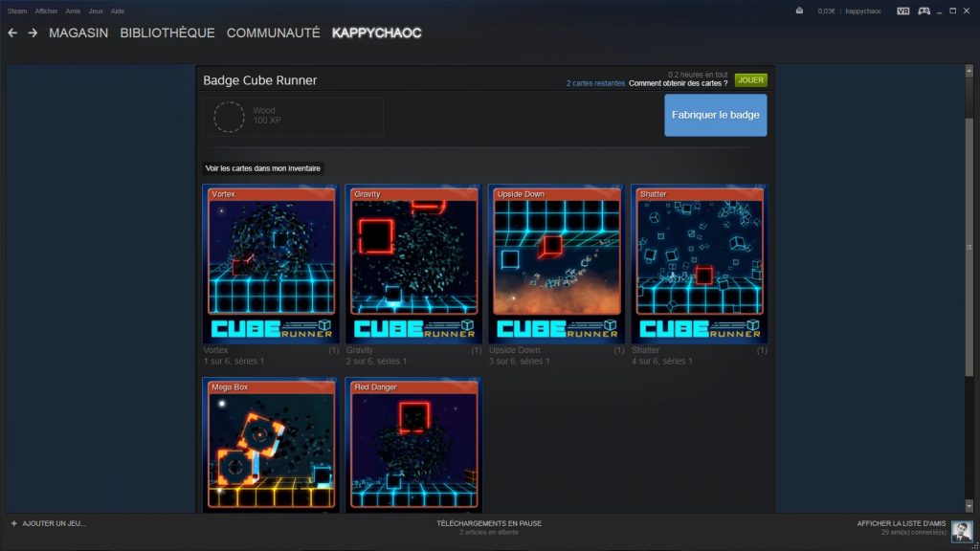Open the Afficher menu

coord(46,11)
